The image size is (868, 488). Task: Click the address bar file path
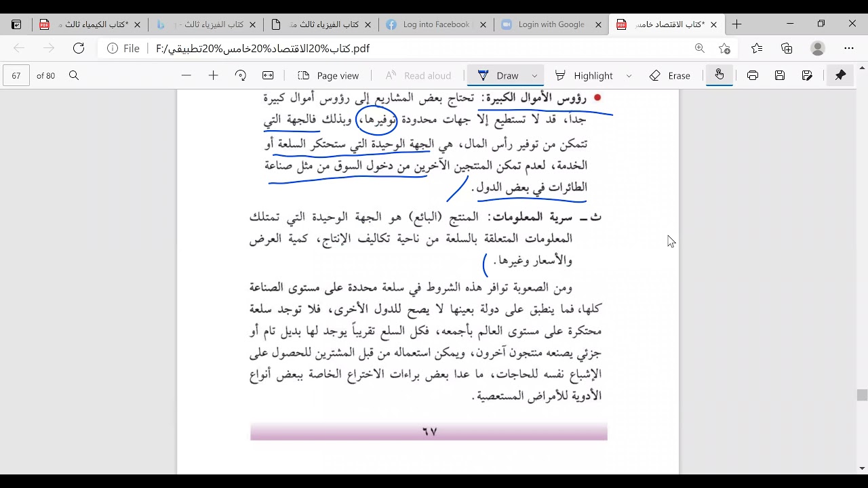pos(263,49)
